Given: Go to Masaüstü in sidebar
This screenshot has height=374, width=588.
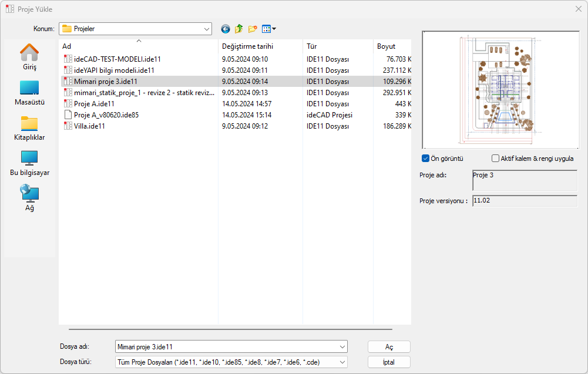Looking at the screenshot, I should (29, 92).
